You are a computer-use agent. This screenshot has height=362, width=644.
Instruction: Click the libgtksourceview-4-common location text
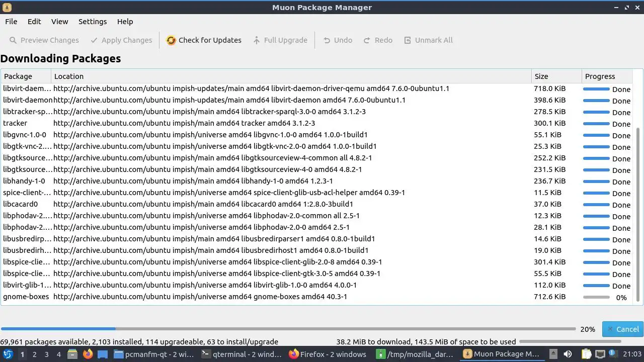point(213,158)
